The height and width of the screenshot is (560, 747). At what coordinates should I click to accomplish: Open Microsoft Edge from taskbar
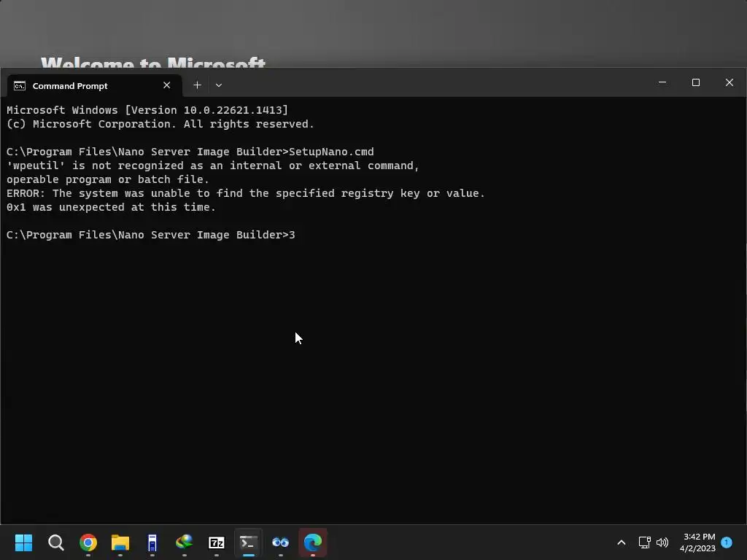(312, 542)
